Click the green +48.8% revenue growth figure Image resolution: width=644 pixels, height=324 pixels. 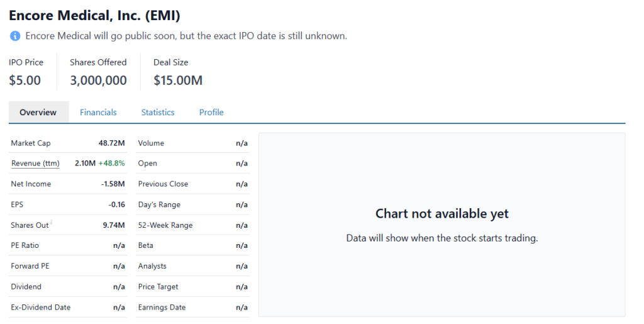pos(112,164)
